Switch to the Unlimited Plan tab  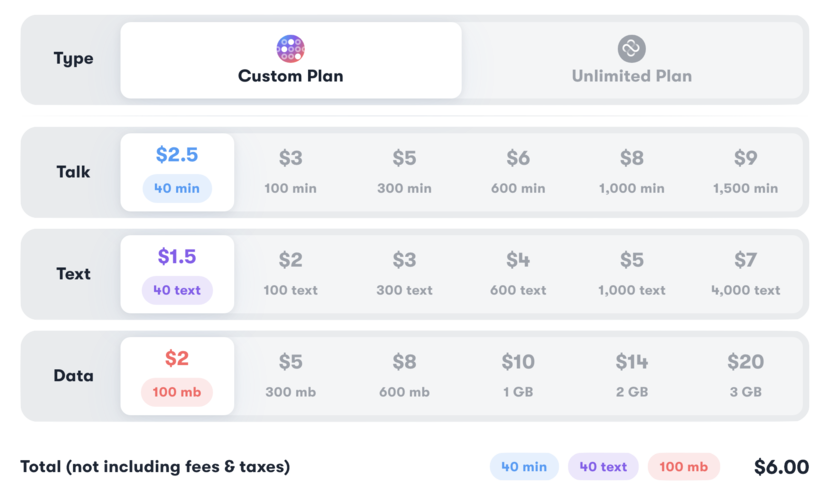(x=631, y=61)
